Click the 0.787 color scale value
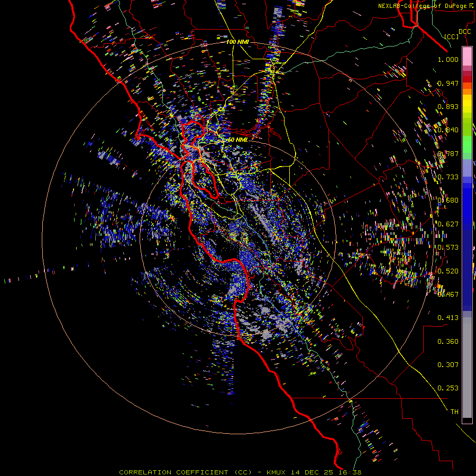The image size is (476, 476). pyautogui.click(x=448, y=153)
